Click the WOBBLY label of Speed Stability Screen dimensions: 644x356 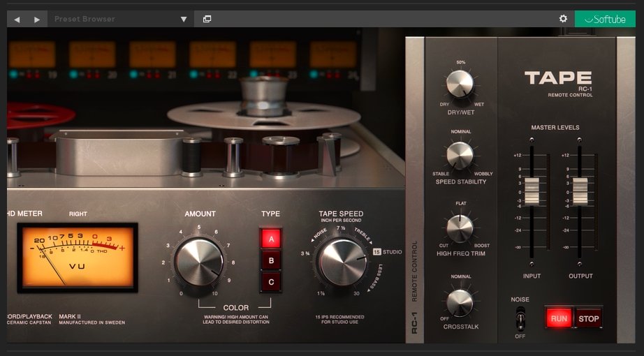(483, 174)
